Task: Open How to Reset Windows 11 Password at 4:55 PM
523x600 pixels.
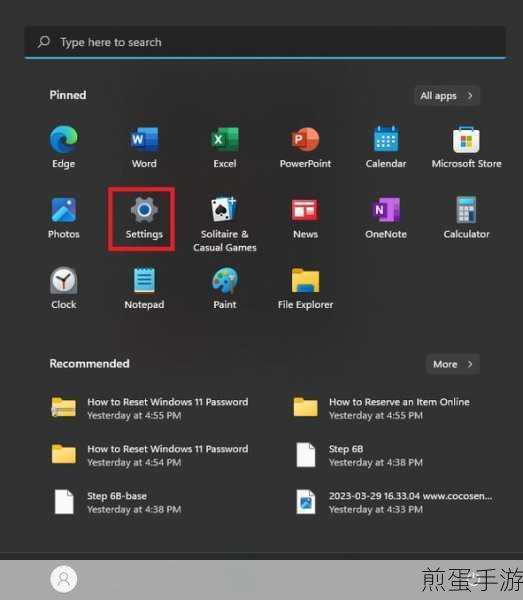Action: click(150, 408)
